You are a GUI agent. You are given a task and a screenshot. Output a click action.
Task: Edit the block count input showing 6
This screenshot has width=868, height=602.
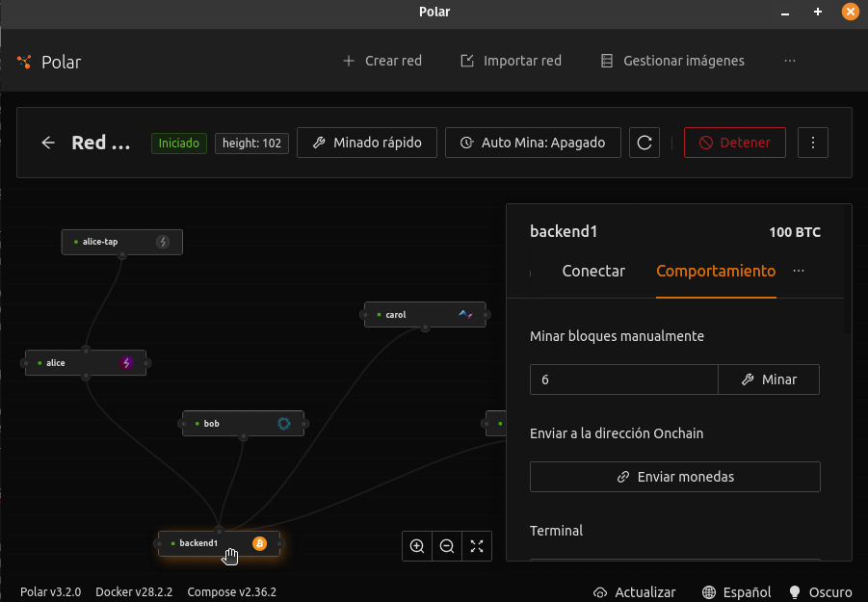coord(623,380)
